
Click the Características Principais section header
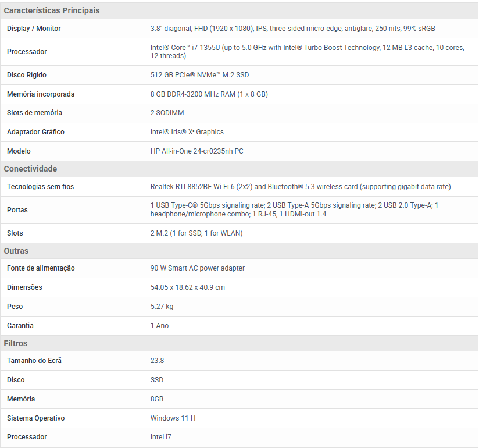(x=52, y=10)
